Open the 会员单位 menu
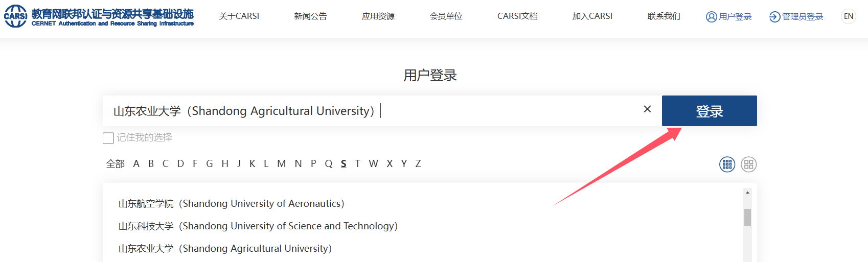The height and width of the screenshot is (262, 868). [x=446, y=16]
